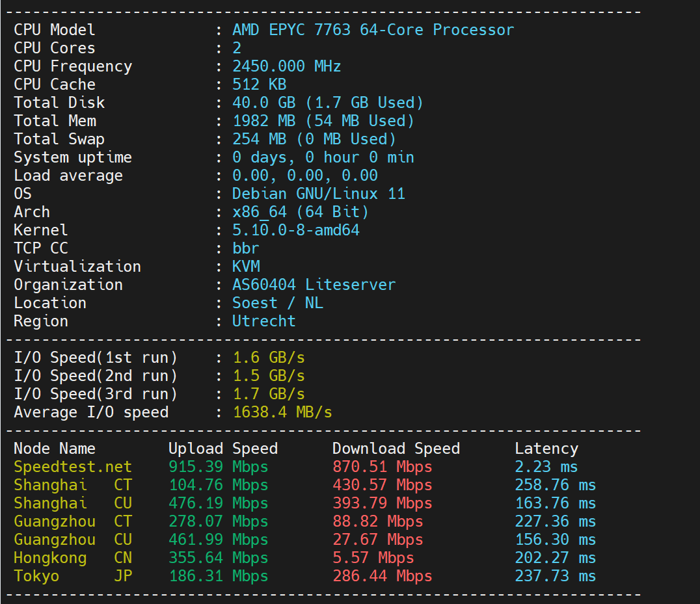Select the Total Swap label
Screen dimensions: 700x604
tap(59, 140)
